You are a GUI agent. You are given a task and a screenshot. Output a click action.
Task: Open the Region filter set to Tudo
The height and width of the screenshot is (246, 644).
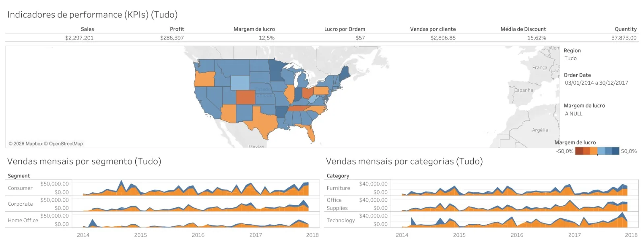[x=570, y=58]
